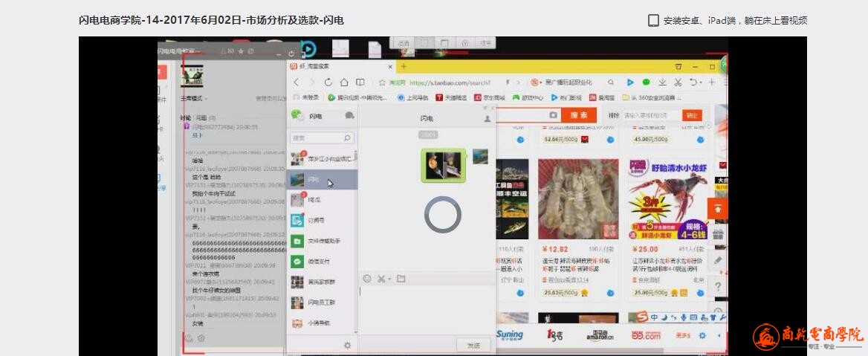Bookmark page with the star icon
The image size is (868, 356).
click(382, 82)
